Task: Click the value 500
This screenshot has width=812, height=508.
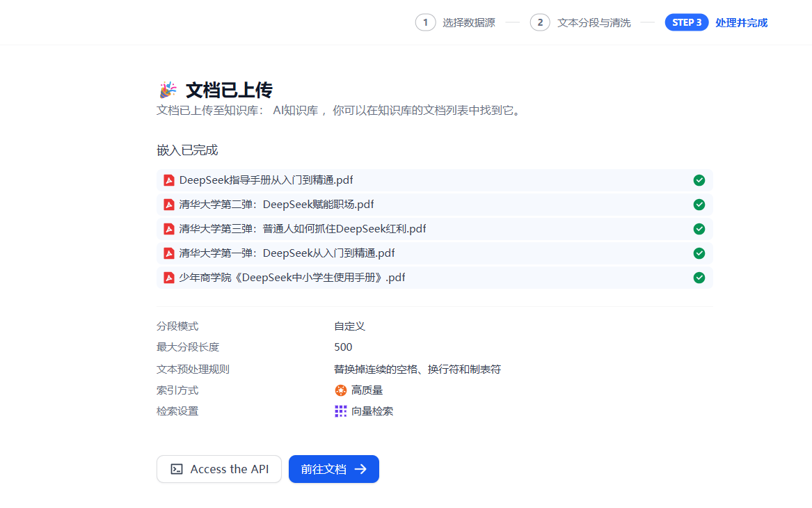Action: [343, 347]
